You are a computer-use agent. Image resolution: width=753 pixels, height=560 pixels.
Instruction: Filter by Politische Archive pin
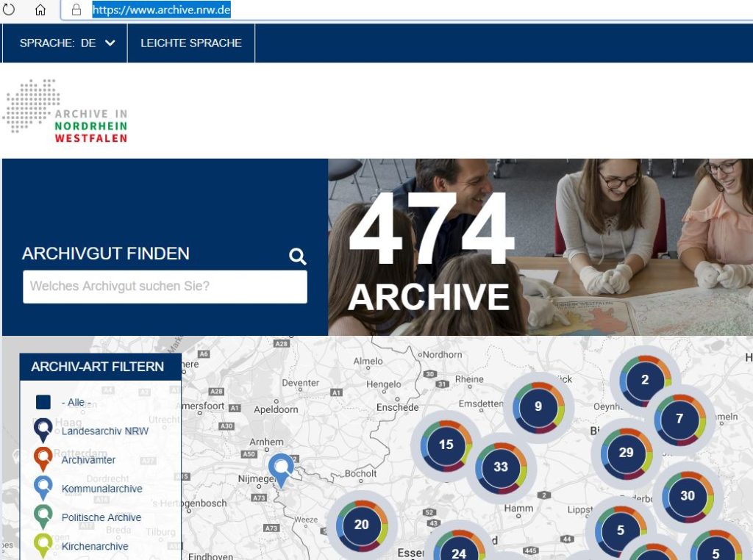point(43,517)
